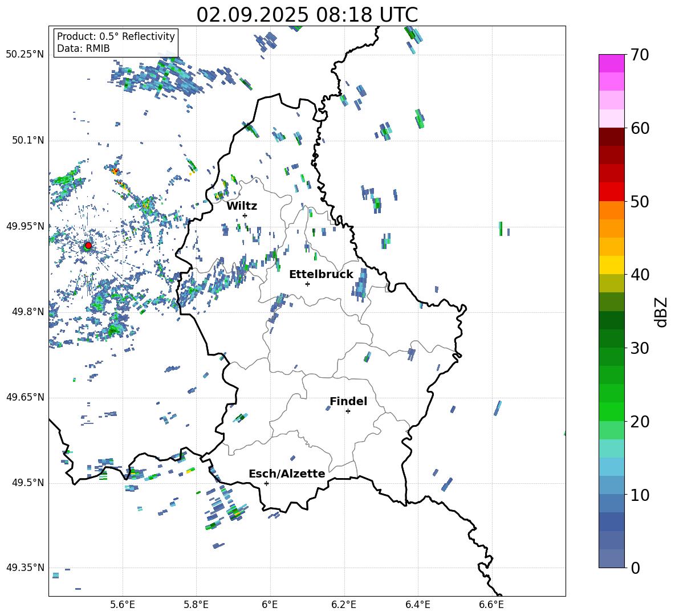Screen dimensions: 675x616
Task: Click the dark red colorbar segment below 60
Action: 612,137
